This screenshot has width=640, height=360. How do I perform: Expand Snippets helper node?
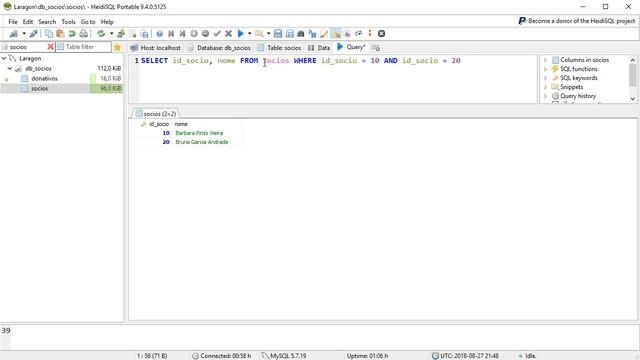[x=545, y=87]
